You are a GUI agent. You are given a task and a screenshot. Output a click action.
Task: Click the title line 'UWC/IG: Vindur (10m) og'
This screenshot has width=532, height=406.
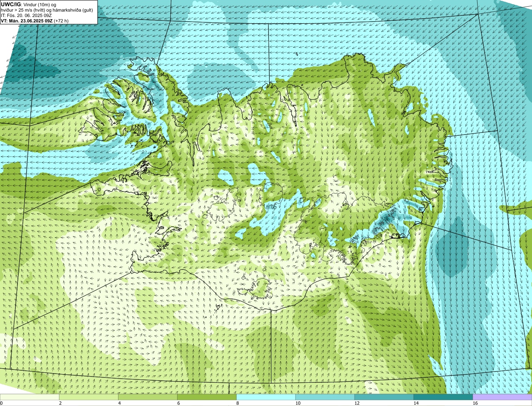[x=28, y=4]
